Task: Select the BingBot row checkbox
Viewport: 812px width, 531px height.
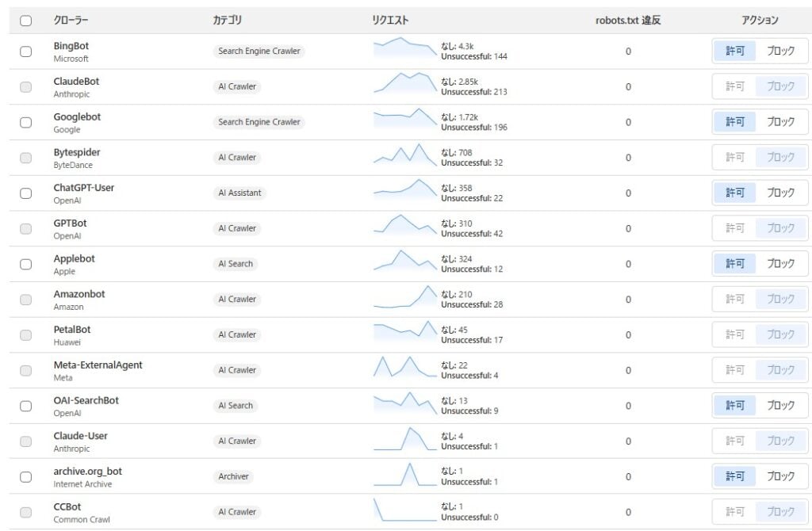Action: coord(26,52)
